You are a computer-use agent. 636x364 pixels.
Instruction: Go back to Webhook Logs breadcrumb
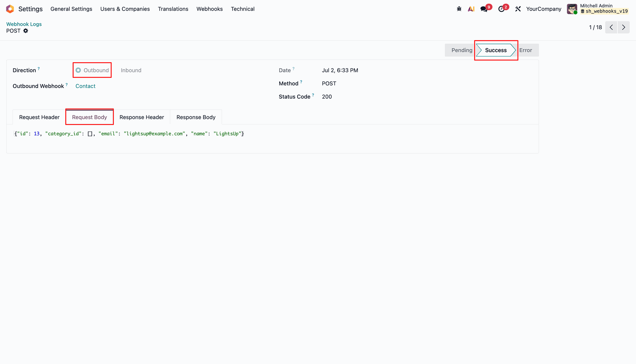point(24,24)
